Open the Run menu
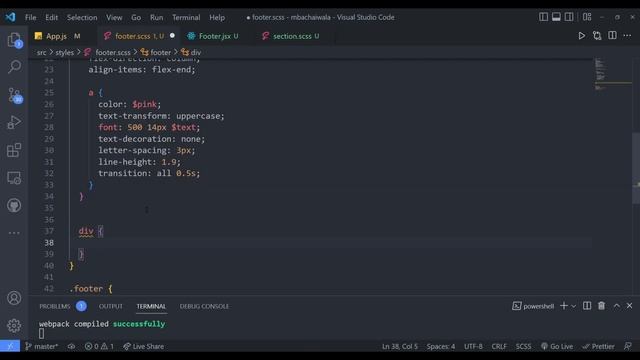 click(156, 18)
